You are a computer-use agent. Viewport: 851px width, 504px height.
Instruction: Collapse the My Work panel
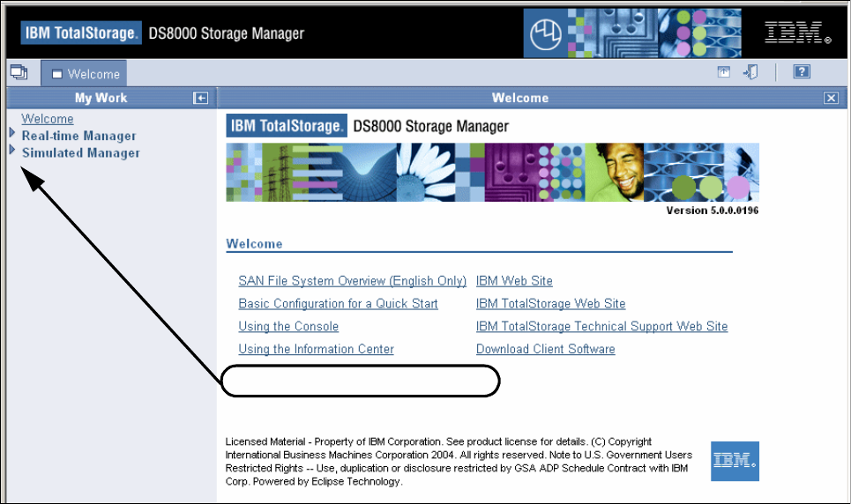(x=200, y=98)
